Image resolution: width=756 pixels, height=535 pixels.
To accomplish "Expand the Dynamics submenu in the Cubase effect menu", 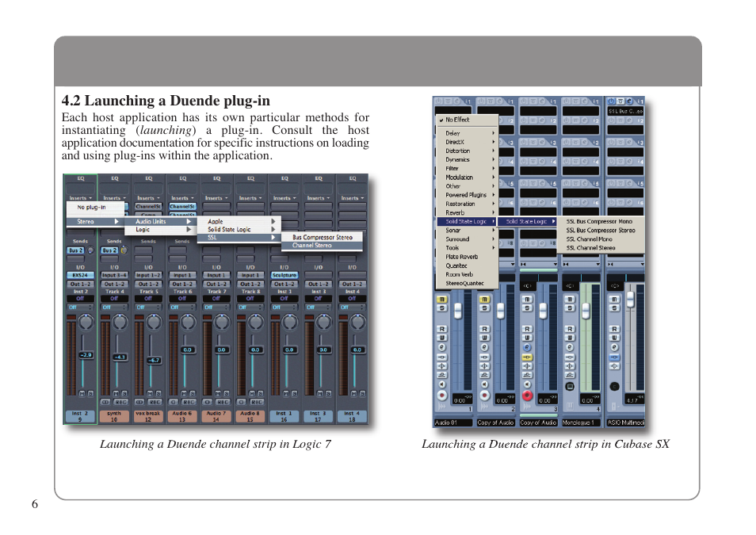I will pyautogui.click(x=456, y=159).
